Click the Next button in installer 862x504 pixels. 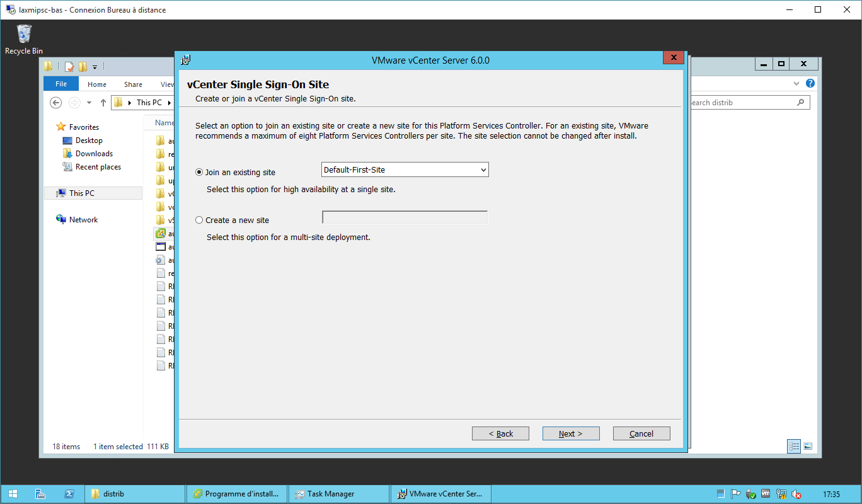(570, 433)
